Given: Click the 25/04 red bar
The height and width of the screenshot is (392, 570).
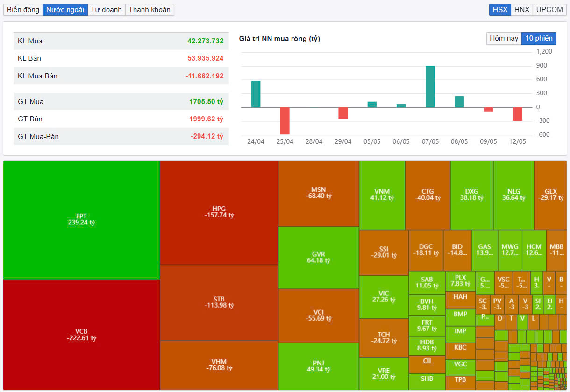Looking at the screenshot, I should [285, 121].
